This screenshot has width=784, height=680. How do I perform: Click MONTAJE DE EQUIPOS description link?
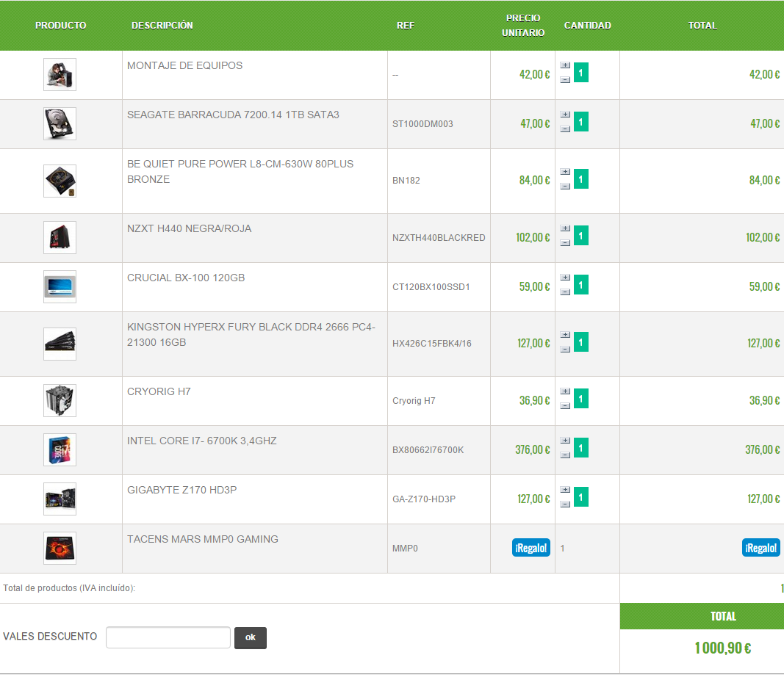(184, 65)
